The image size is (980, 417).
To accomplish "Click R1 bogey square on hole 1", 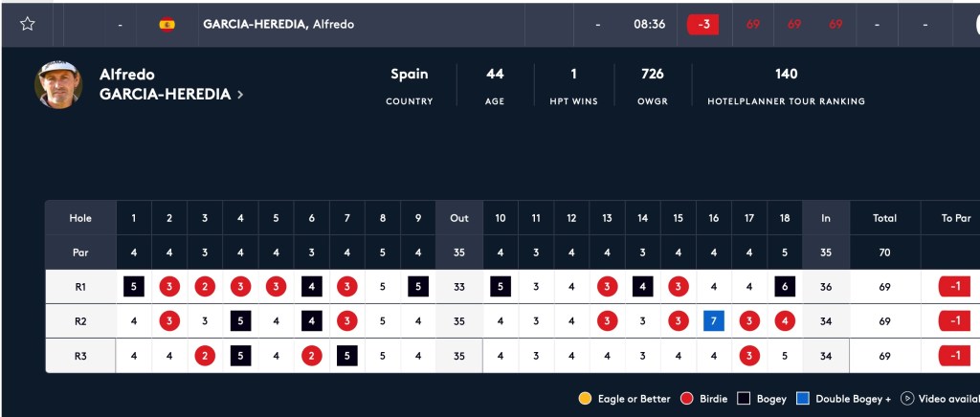I will (134, 287).
